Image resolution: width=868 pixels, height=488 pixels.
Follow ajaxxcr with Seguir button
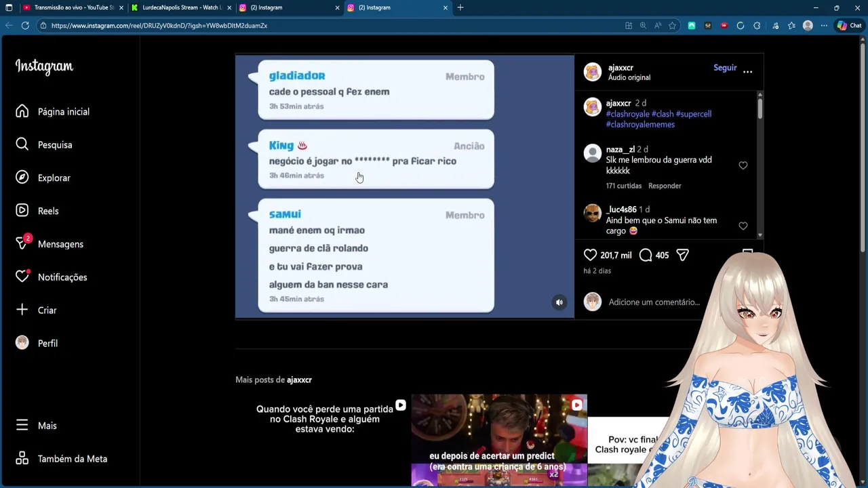(x=725, y=68)
